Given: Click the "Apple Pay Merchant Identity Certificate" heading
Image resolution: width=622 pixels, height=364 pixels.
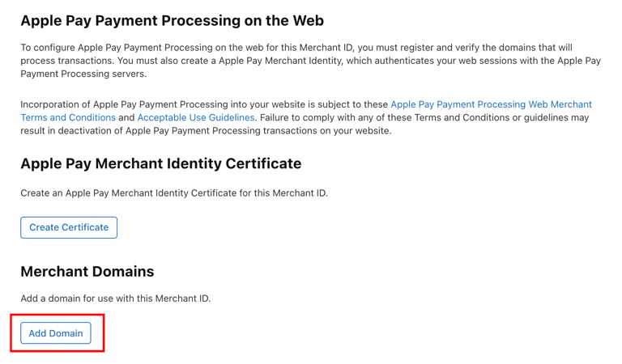Looking at the screenshot, I should 160,163.
